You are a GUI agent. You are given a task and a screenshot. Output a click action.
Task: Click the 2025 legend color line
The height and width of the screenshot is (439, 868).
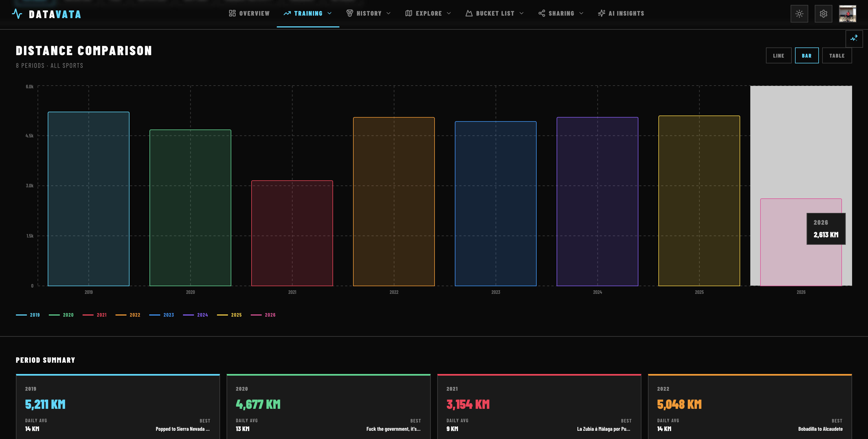pyautogui.click(x=222, y=315)
